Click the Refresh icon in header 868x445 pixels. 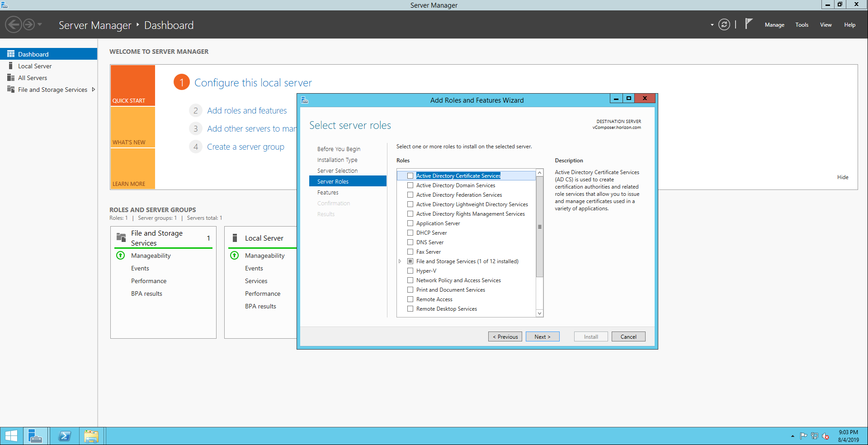pyautogui.click(x=724, y=25)
